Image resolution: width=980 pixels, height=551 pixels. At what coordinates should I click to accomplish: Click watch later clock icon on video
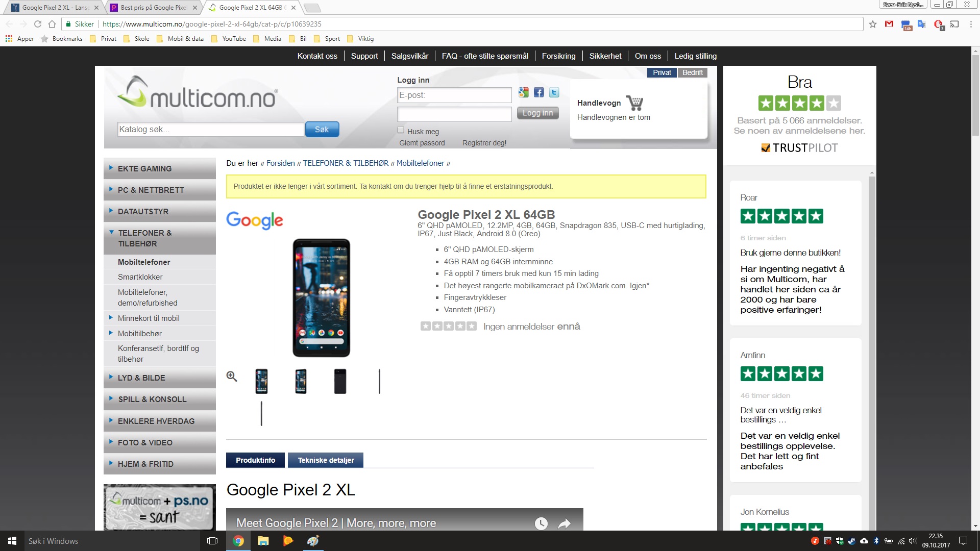point(541,523)
